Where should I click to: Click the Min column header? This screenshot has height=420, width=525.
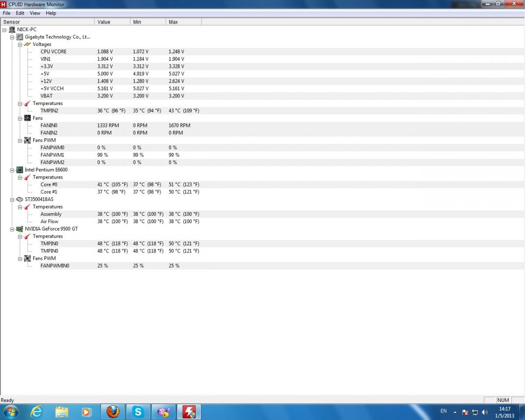click(x=148, y=22)
